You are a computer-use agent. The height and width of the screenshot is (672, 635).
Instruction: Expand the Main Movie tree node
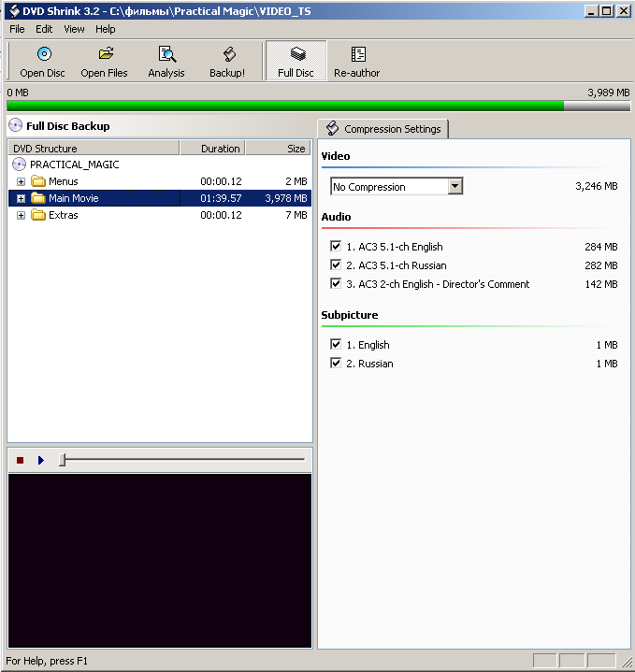pos(21,198)
